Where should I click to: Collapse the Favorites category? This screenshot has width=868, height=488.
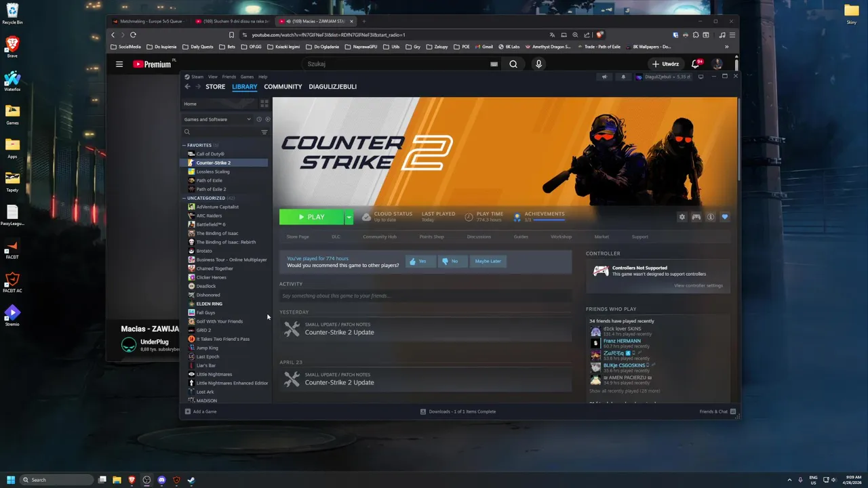click(184, 145)
